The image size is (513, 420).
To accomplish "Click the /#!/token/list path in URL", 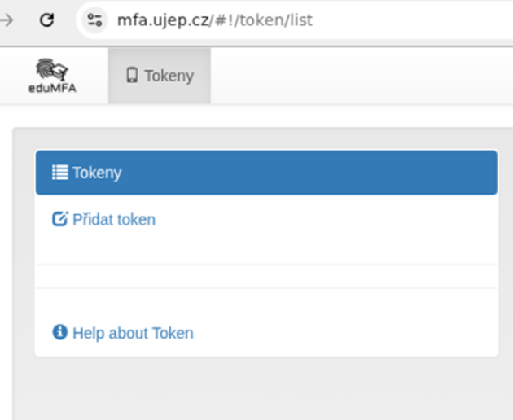I will pos(261,20).
